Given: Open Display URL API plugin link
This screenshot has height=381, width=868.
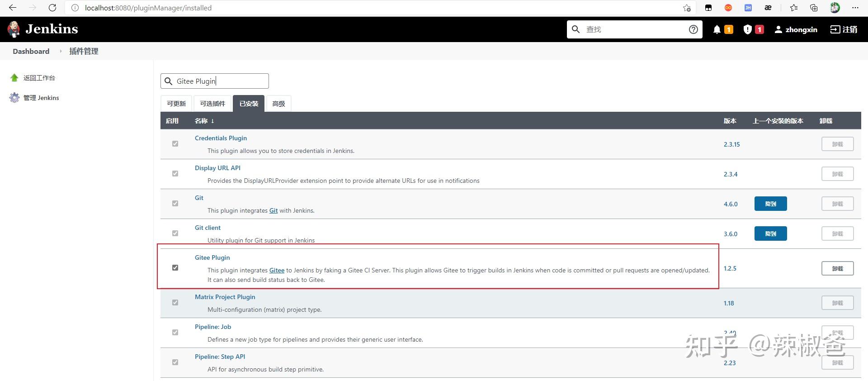Looking at the screenshot, I should tap(217, 168).
